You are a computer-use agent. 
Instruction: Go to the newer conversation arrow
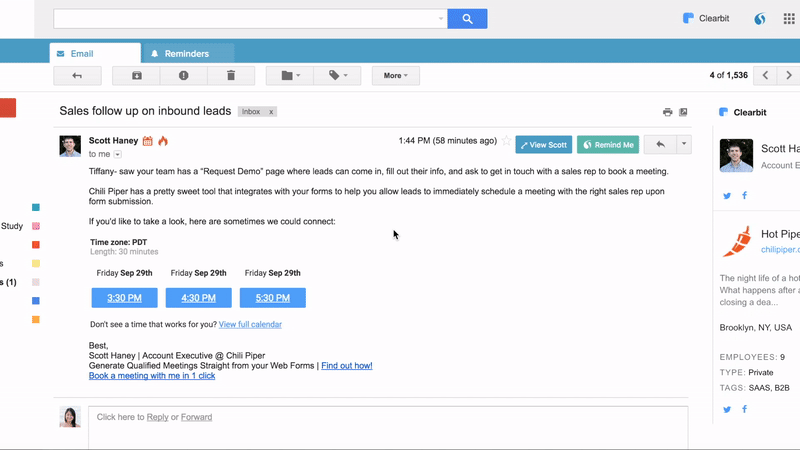click(765, 76)
